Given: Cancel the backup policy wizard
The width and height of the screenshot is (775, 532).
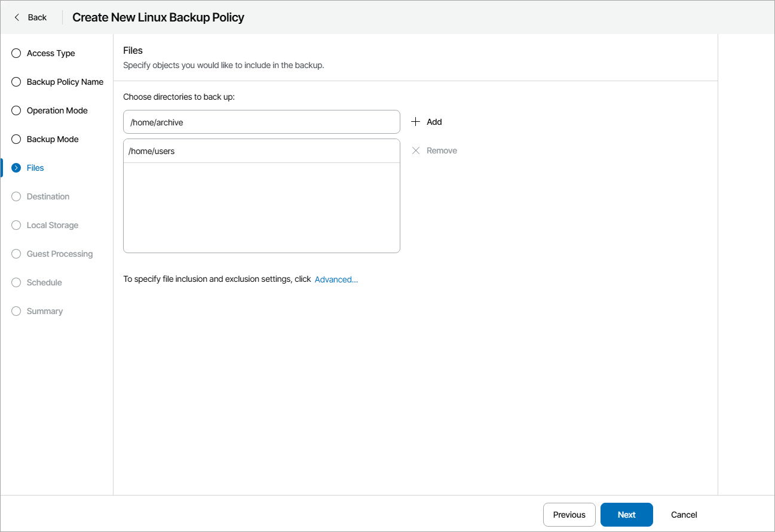Looking at the screenshot, I should [684, 515].
